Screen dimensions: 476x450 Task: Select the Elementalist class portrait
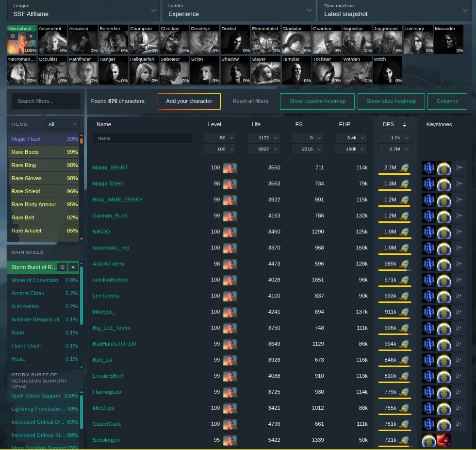(x=265, y=39)
